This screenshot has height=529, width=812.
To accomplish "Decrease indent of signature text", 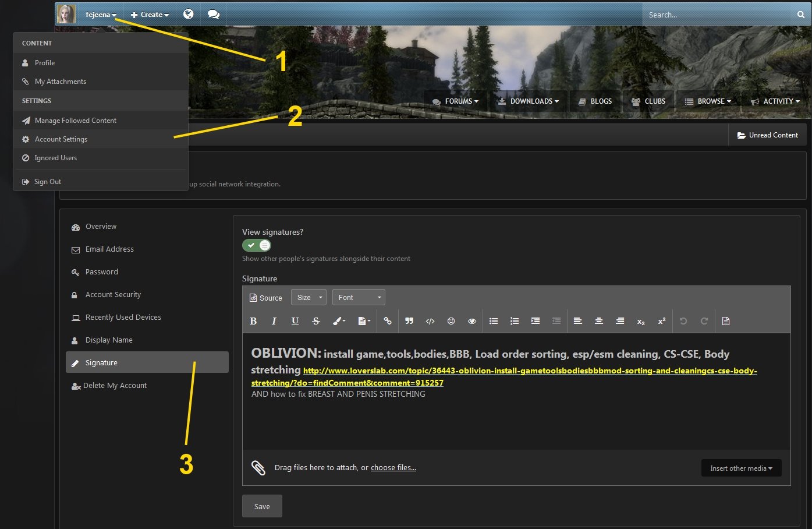I will coord(556,321).
